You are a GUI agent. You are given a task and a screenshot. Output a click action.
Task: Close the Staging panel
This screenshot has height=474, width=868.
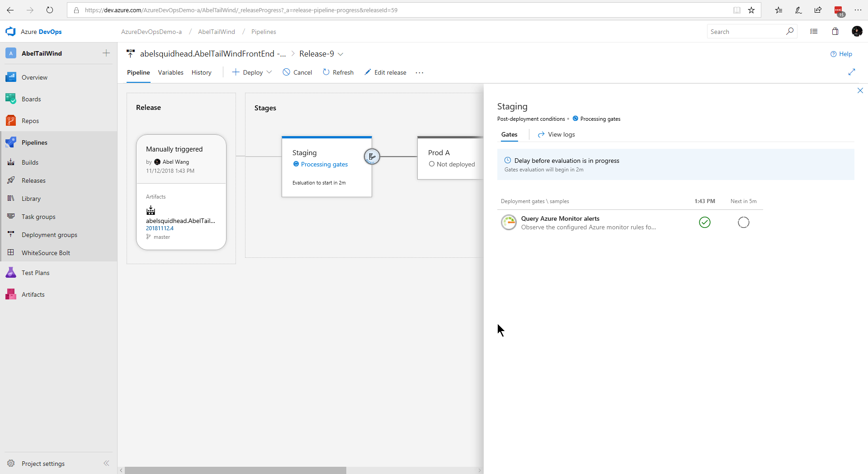[860, 90]
